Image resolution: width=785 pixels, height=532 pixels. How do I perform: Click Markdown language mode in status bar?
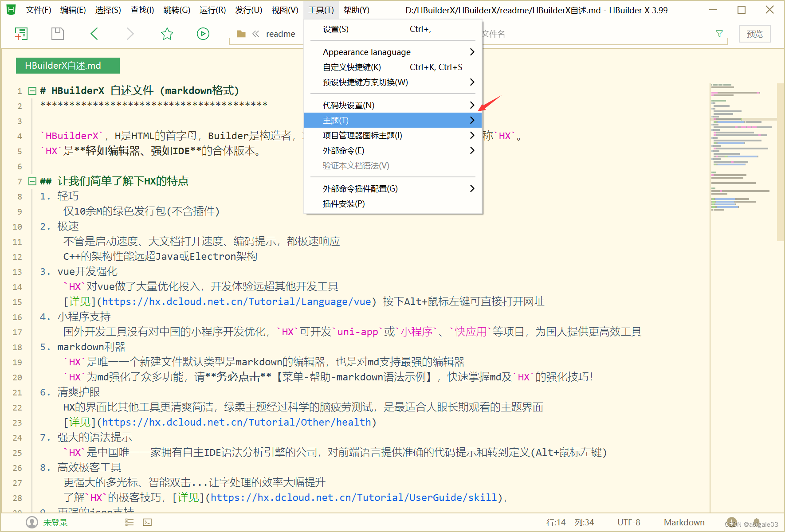pyautogui.click(x=684, y=523)
